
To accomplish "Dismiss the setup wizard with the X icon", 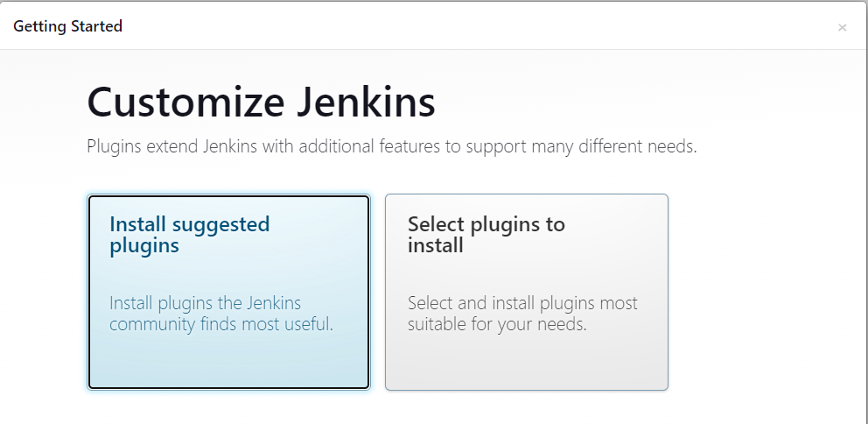I will (842, 27).
